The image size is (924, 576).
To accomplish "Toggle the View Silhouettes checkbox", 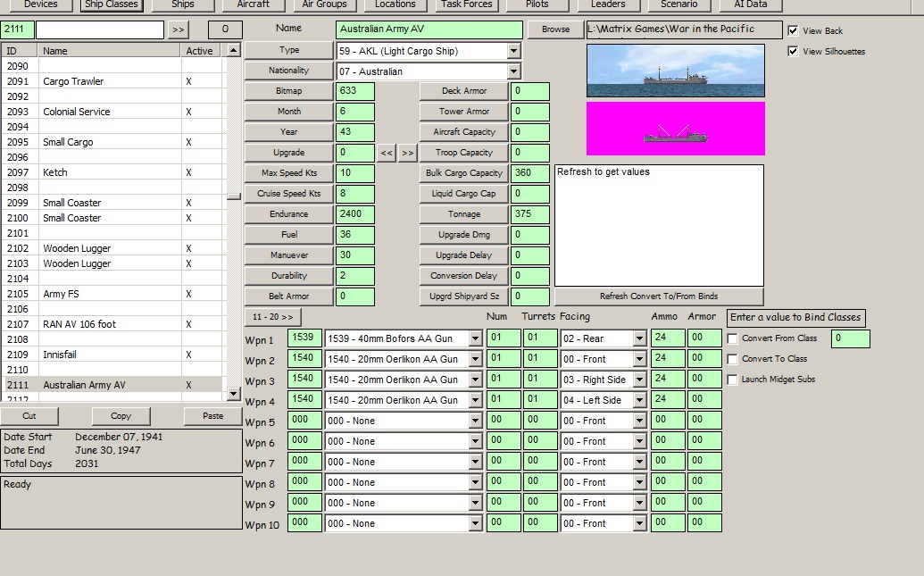I will click(x=793, y=51).
